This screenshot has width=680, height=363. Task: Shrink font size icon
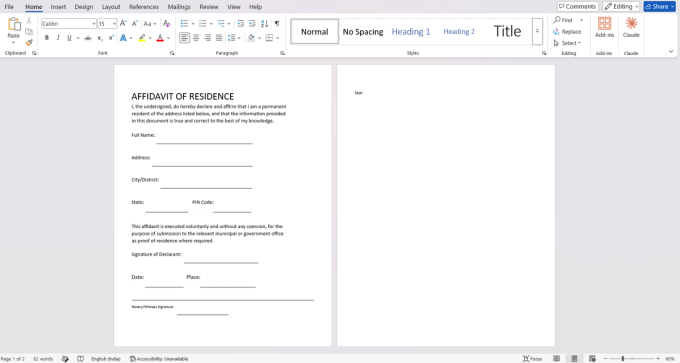(134, 23)
